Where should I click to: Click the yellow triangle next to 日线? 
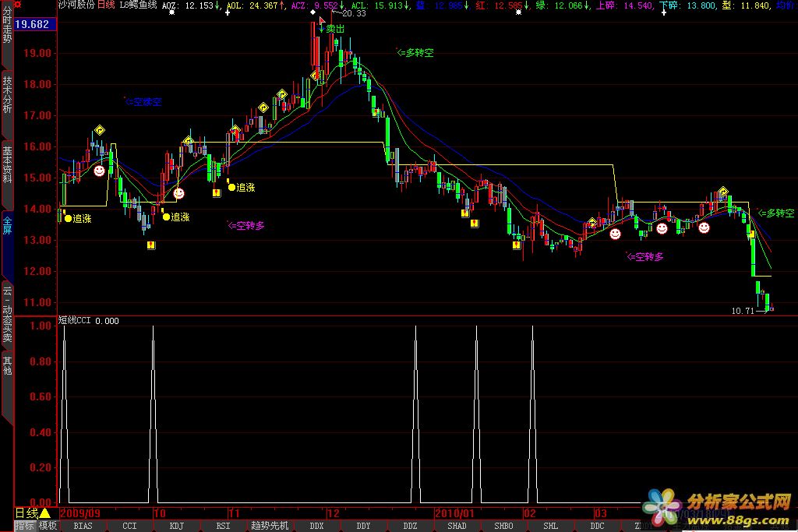coord(45,513)
